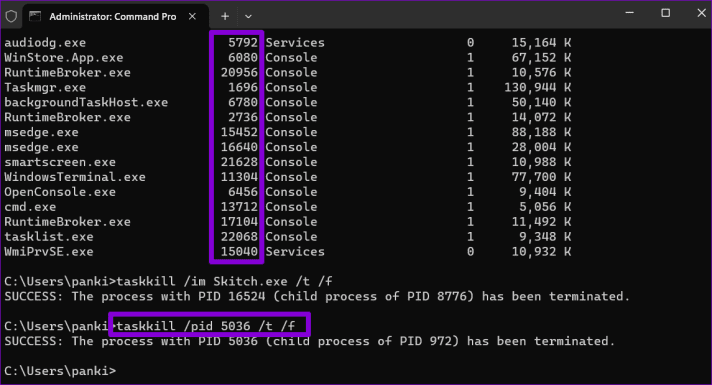Click PID 5792 of audiodg.exe

pyautogui.click(x=243, y=43)
